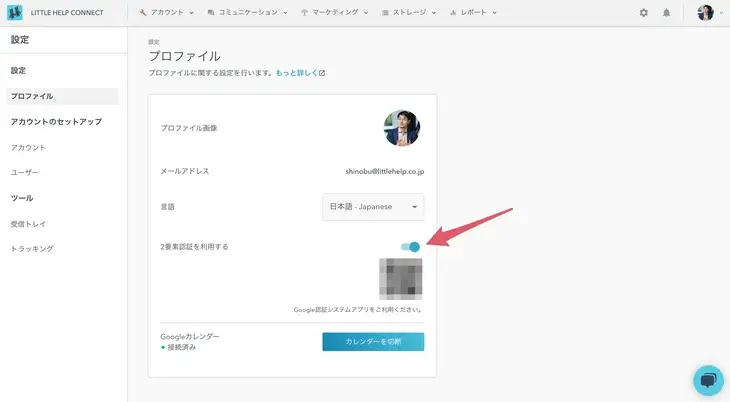
Task: Open the レポート menu
Action: coord(476,13)
